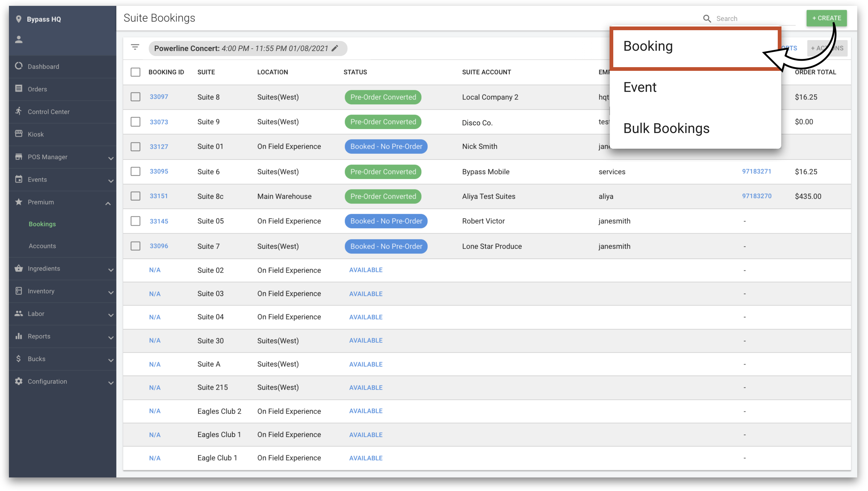Click the Reports bar chart icon
868x491 pixels.
pyautogui.click(x=19, y=336)
